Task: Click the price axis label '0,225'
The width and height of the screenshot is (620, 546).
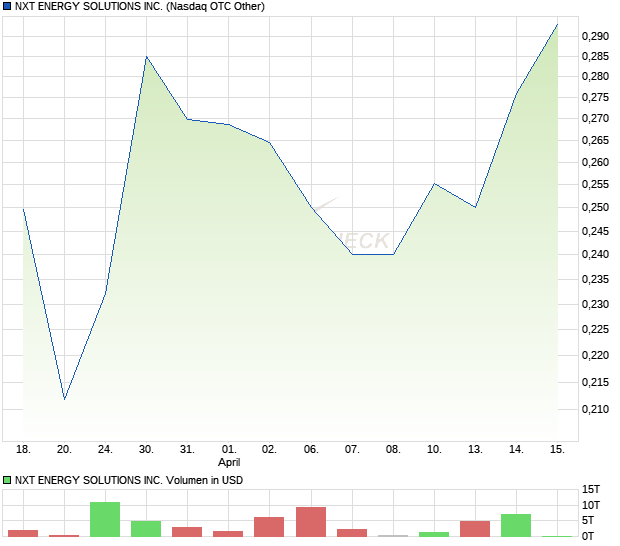Action: pyautogui.click(x=595, y=329)
